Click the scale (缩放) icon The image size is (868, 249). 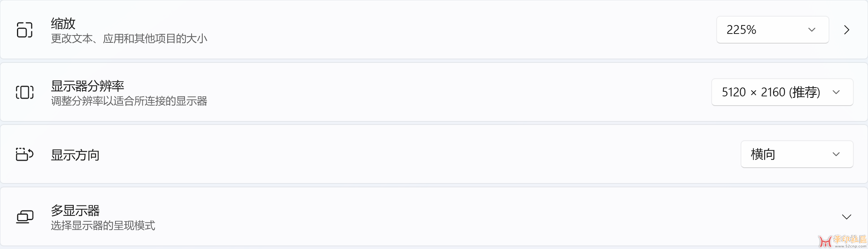tap(25, 30)
